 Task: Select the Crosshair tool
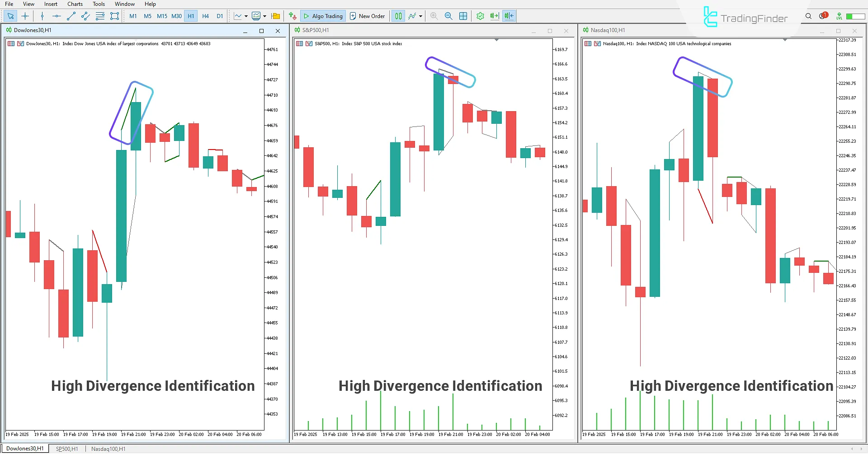point(25,16)
